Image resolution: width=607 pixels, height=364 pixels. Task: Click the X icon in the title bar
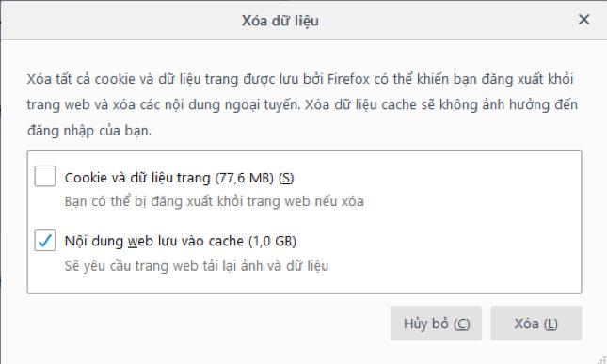coord(583,20)
